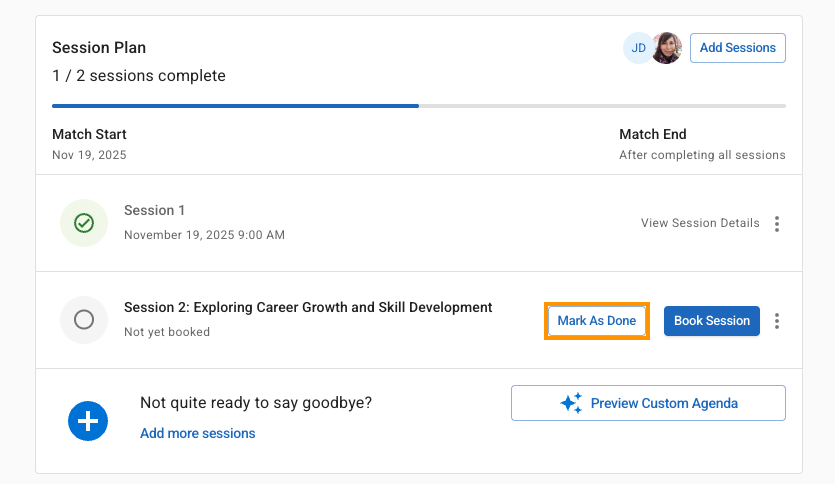835x484 pixels.
Task: Click the Match End label
Action: pyautogui.click(x=652, y=134)
